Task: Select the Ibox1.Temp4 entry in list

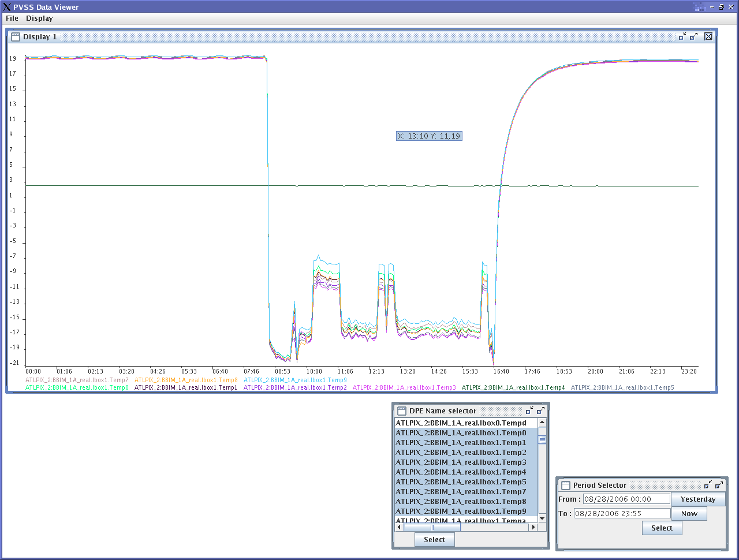Action: point(461,472)
